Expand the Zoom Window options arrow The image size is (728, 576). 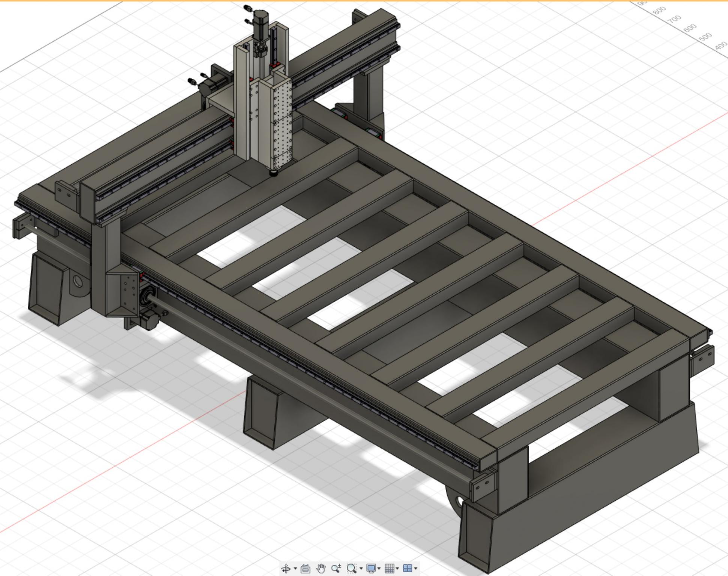point(361,569)
